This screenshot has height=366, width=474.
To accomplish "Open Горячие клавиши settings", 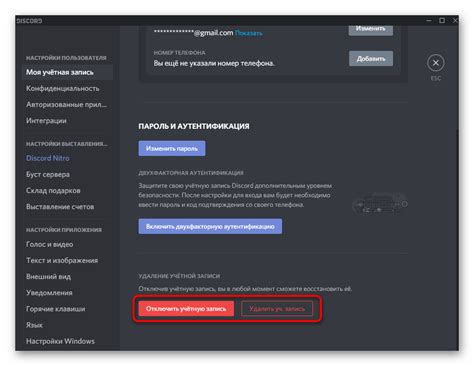I will click(55, 309).
